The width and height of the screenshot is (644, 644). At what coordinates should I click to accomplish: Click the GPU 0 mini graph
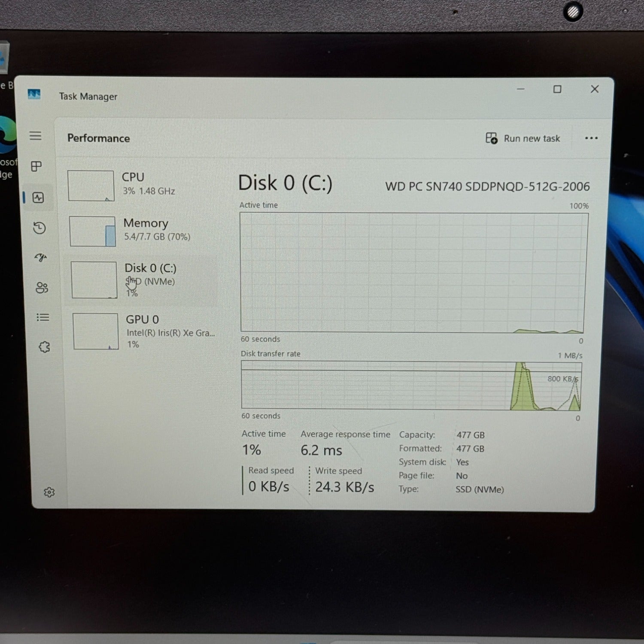coord(96,331)
